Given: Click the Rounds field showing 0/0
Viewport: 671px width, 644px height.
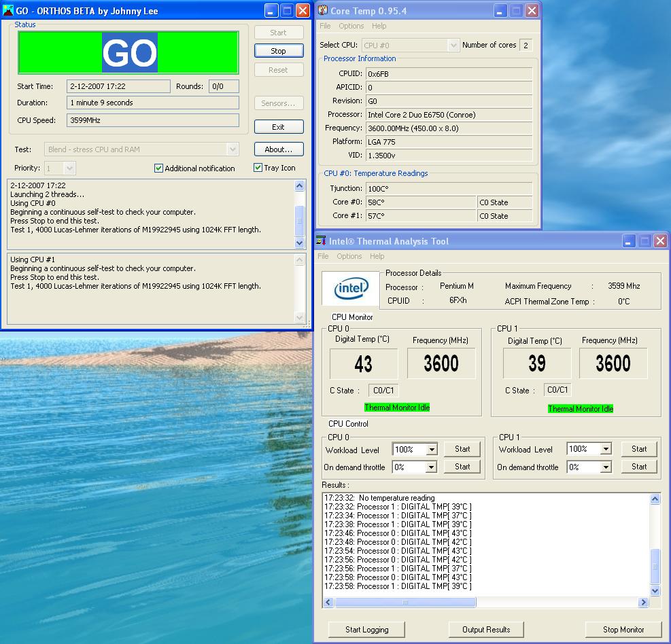Looking at the screenshot, I should (224, 86).
